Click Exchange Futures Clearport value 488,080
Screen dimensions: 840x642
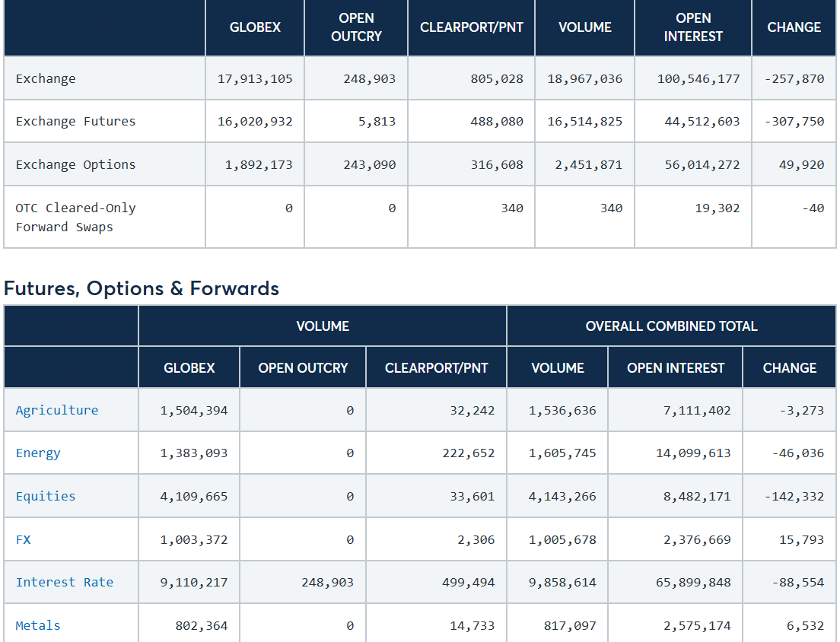(497, 122)
